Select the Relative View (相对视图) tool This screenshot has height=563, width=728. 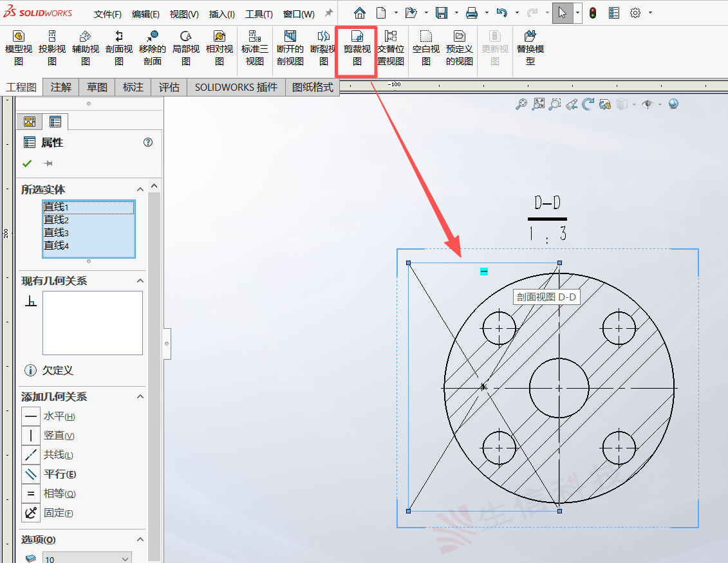coord(219,48)
